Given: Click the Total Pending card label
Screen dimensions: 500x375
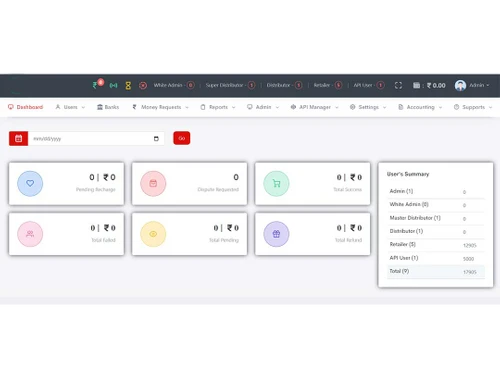Looking at the screenshot, I should [224, 240].
